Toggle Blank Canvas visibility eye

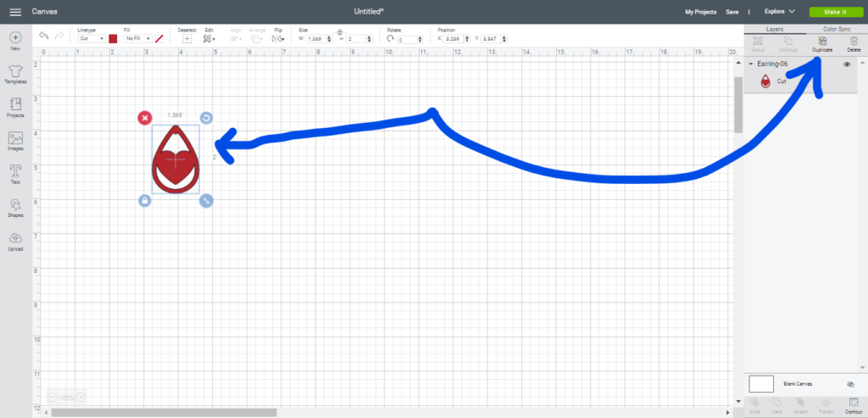coord(850,384)
